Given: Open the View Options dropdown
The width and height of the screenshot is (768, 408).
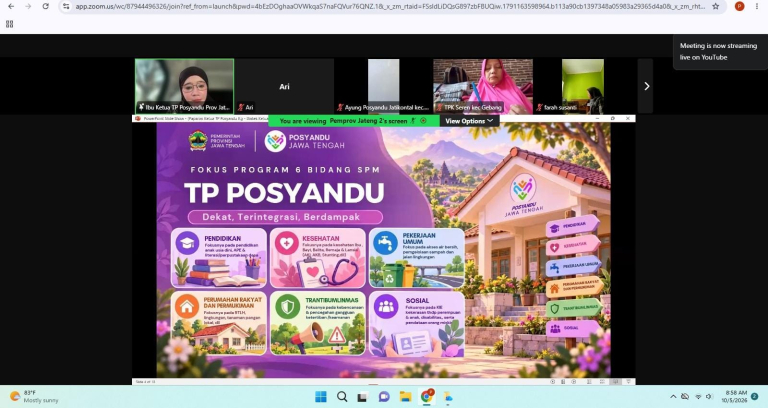Looking at the screenshot, I should 469,121.
